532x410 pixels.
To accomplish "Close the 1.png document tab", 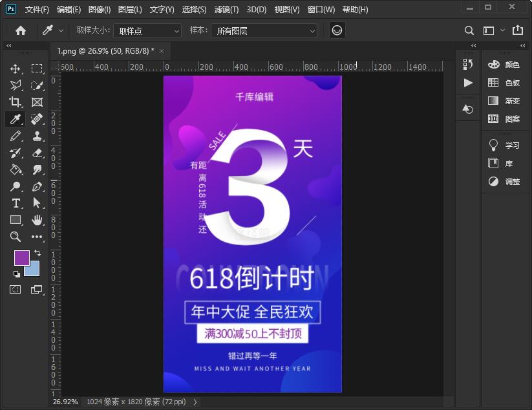I will (x=162, y=51).
